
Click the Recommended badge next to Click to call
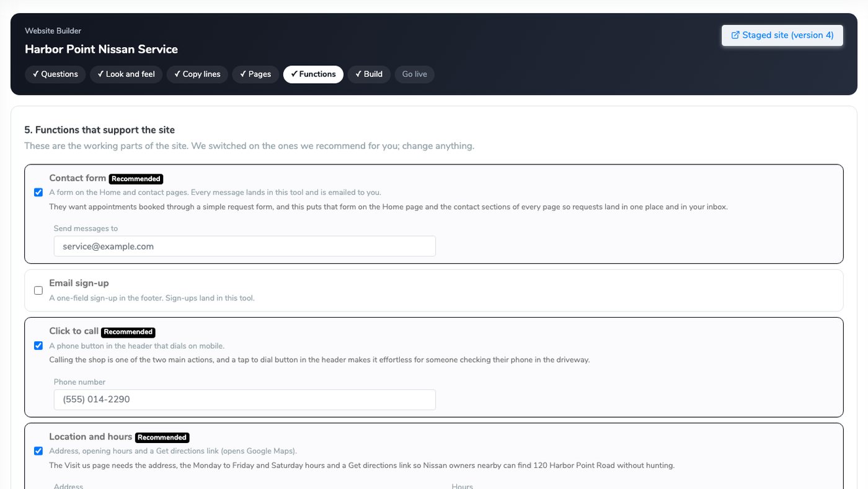pyautogui.click(x=128, y=332)
